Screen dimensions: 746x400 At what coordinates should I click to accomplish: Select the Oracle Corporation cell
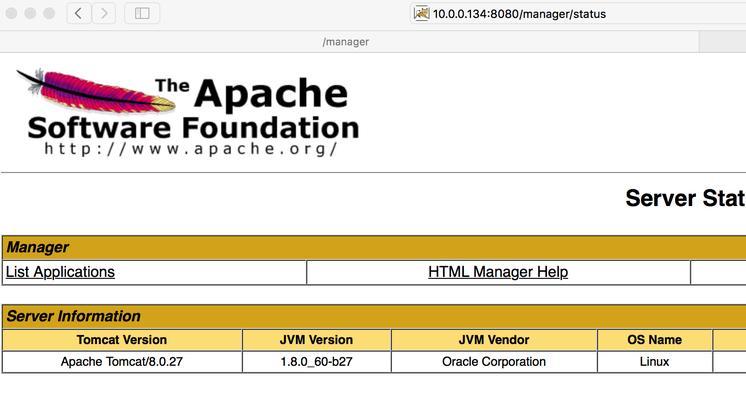pos(494,362)
